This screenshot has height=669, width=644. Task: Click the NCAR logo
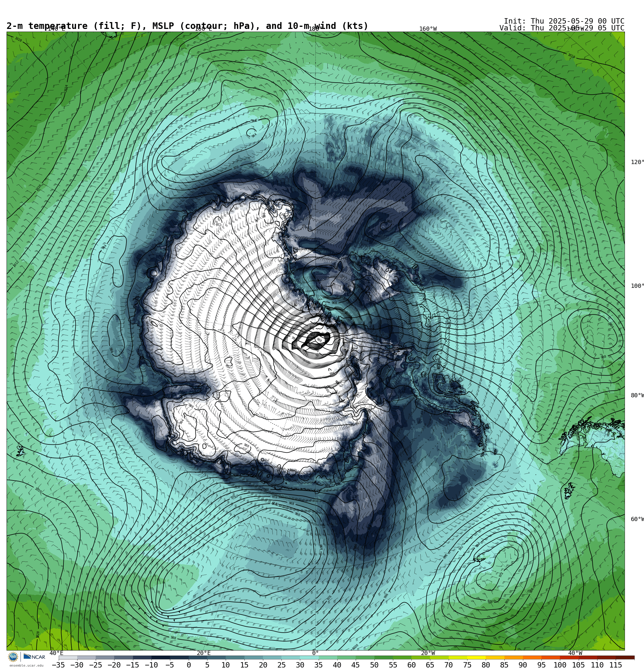(x=34, y=657)
